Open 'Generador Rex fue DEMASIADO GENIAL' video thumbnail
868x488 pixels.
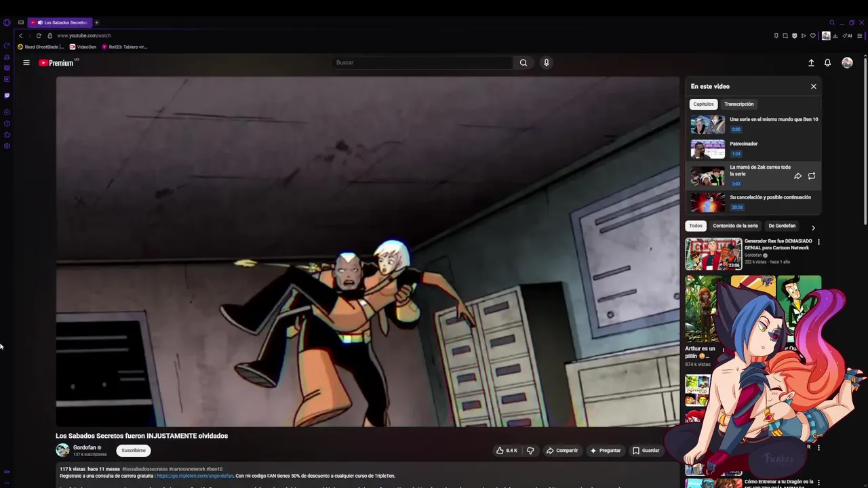point(713,253)
